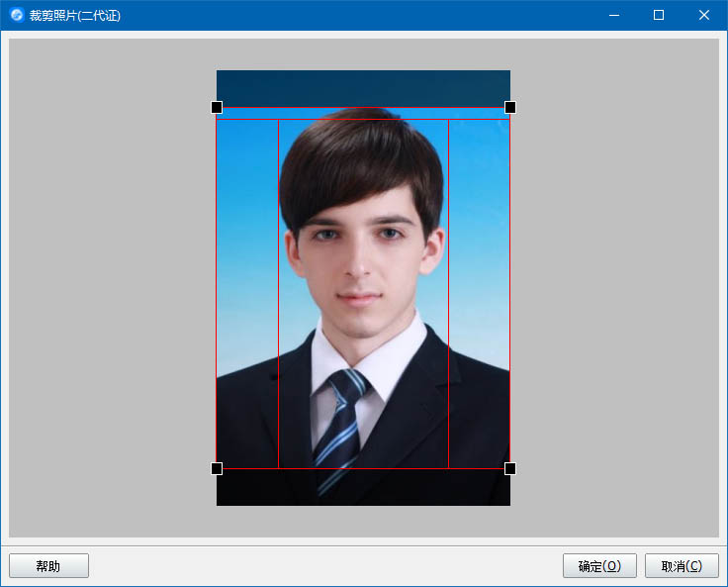
Task: Minimize the crop photo window
Action: click(614, 15)
